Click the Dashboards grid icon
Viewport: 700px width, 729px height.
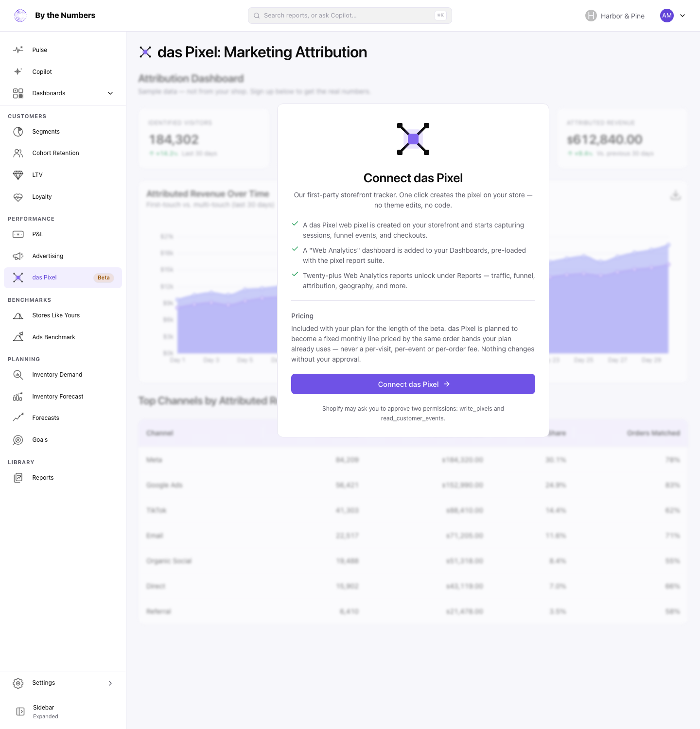point(18,93)
